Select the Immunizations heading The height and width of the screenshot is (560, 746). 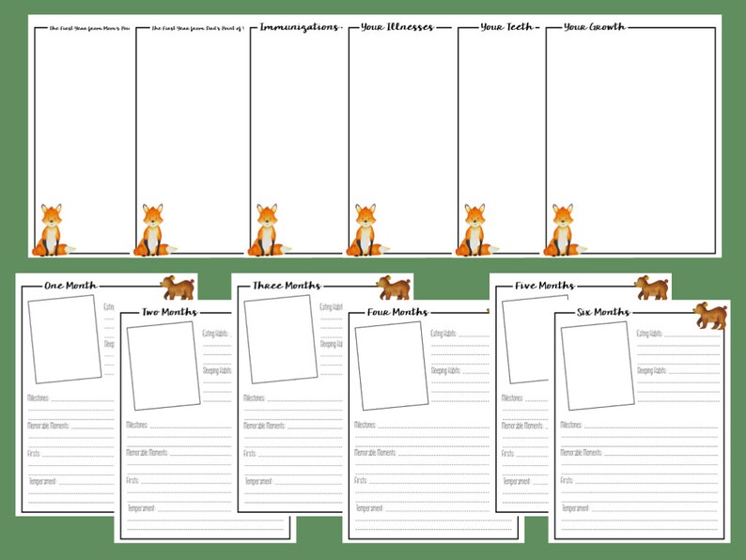[300, 27]
